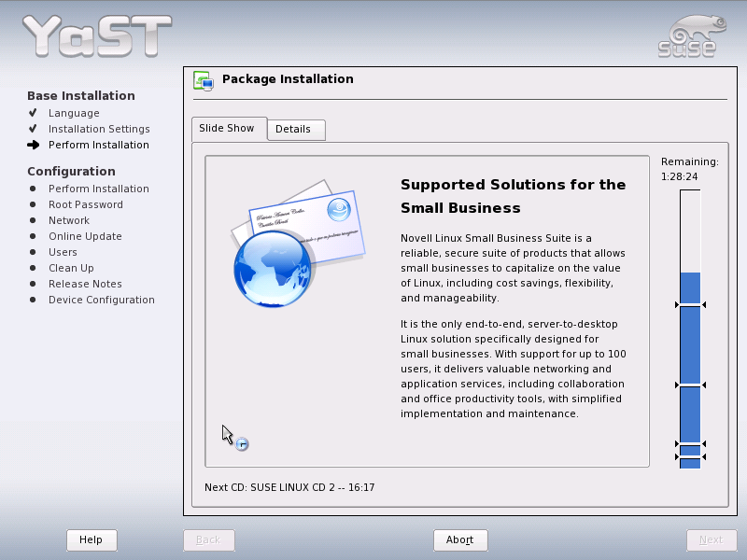The image size is (747, 560).
Task: Select the Root Password step
Action: 86,204
